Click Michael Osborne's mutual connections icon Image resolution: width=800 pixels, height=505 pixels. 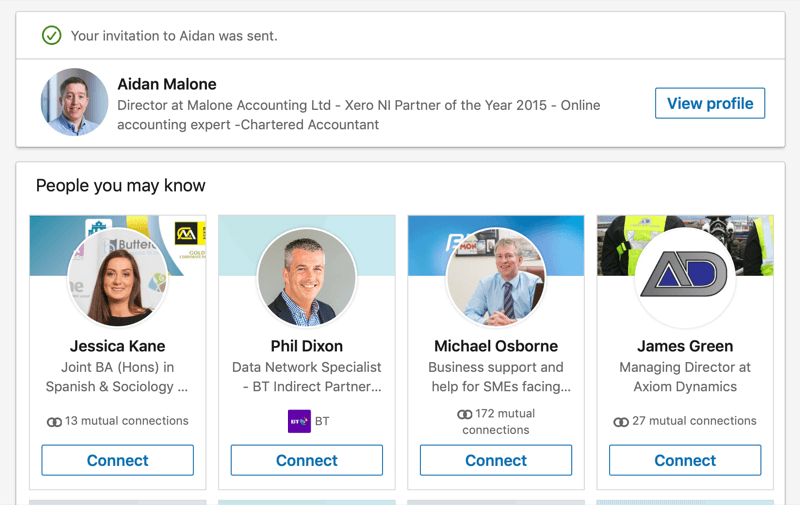click(x=464, y=414)
